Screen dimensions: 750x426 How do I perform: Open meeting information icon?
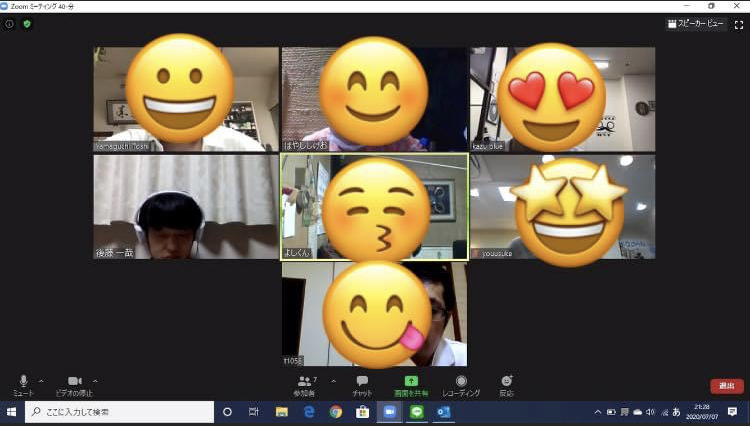click(9, 23)
